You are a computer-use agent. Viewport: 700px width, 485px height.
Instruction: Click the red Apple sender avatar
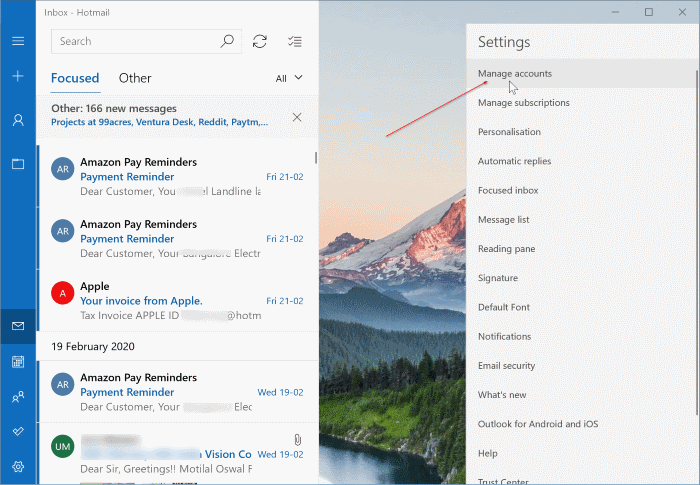tap(62, 293)
